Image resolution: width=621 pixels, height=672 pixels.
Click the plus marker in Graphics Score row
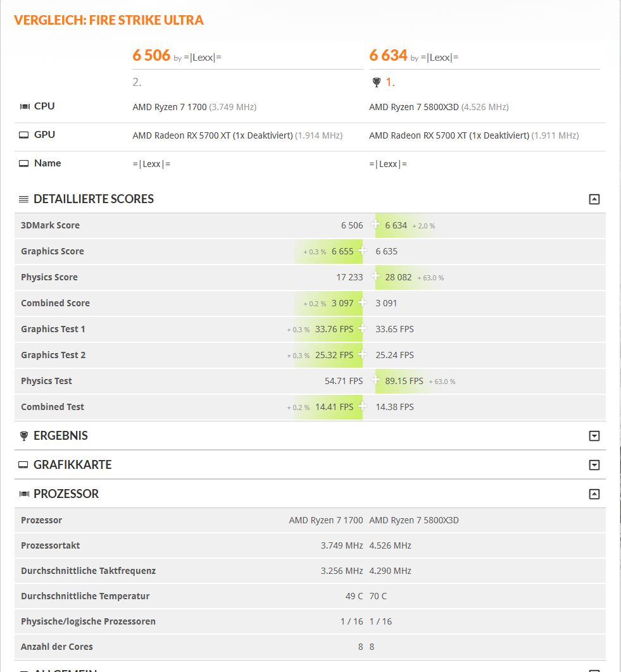point(362,250)
